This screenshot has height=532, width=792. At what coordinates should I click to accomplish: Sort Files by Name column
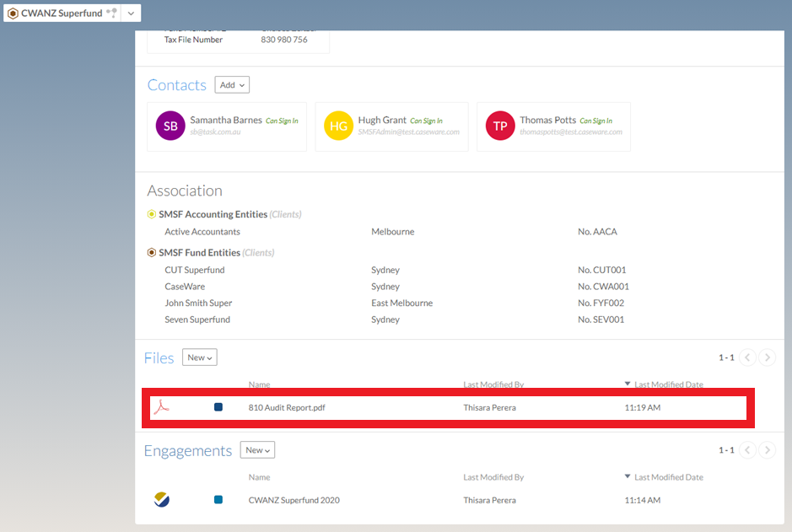pyautogui.click(x=259, y=384)
